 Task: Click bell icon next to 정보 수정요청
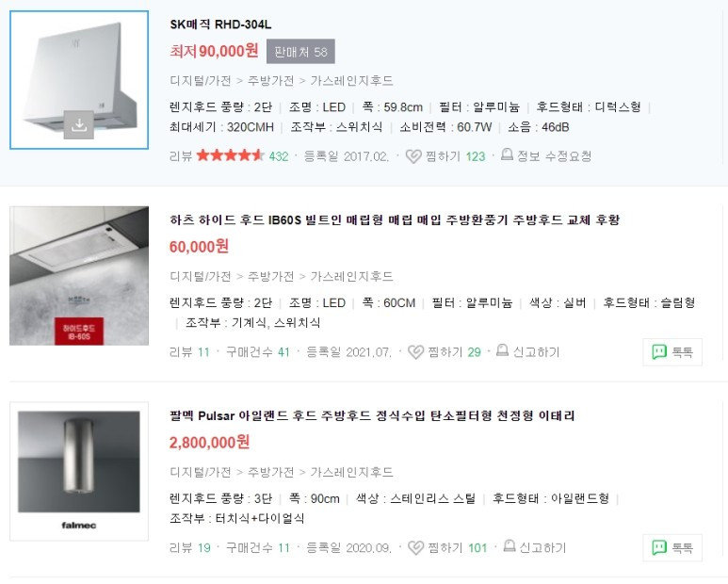[x=507, y=154]
